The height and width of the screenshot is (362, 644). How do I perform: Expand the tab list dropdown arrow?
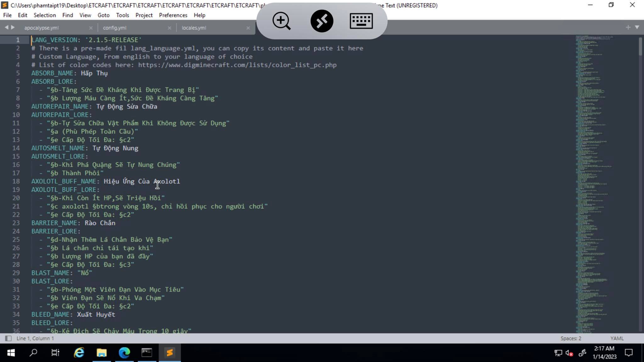click(637, 27)
